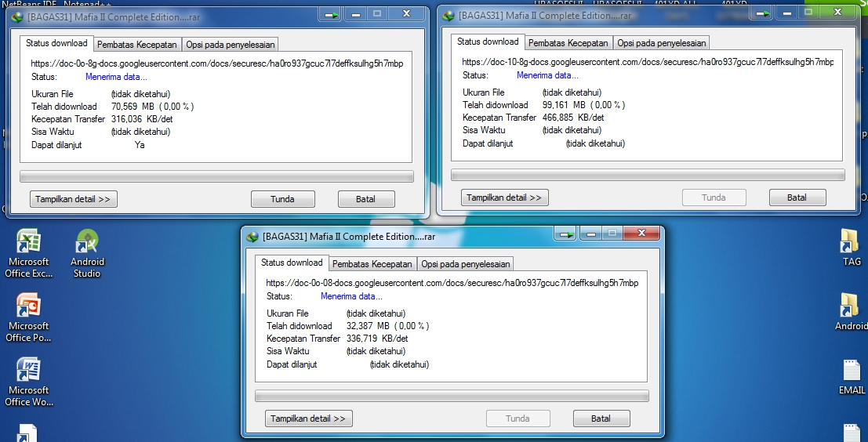Open the Microsoft Office PowerPoint desktop shortcut
This screenshot has height=442, width=868.
pos(28,318)
